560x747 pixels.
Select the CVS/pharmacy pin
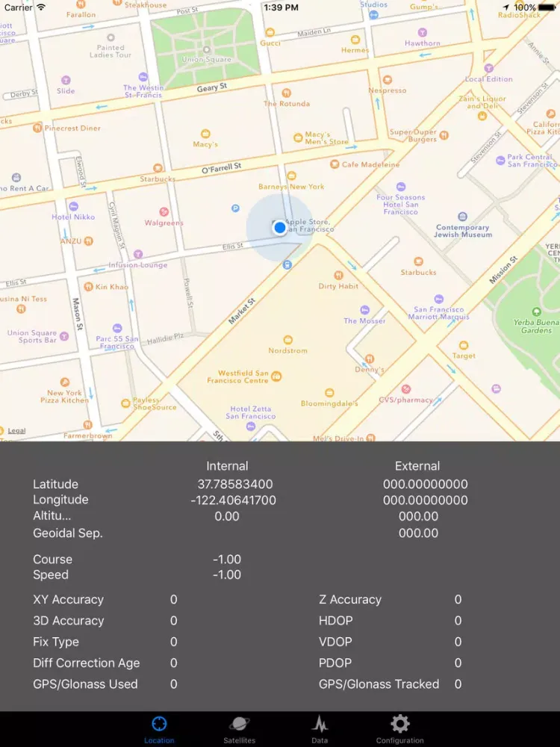tap(405, 389)
